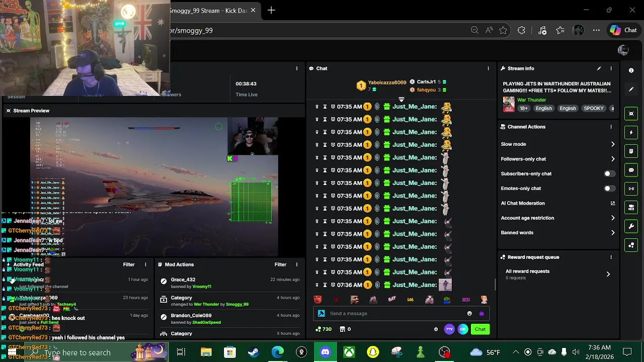Open the Edge extensions puzzle icon

(521, 30)
